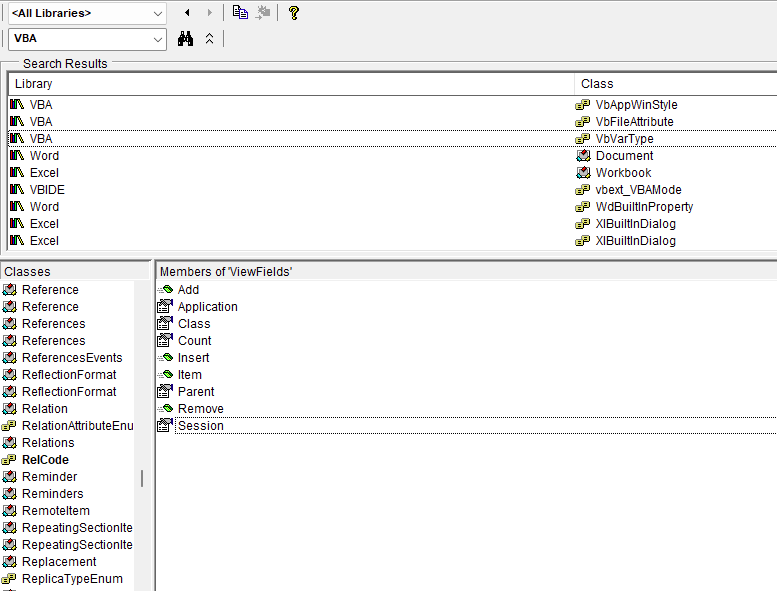Select the vbext_VBAMode search result
Viewport: 777px width, 591px height.
pos(393,190)
